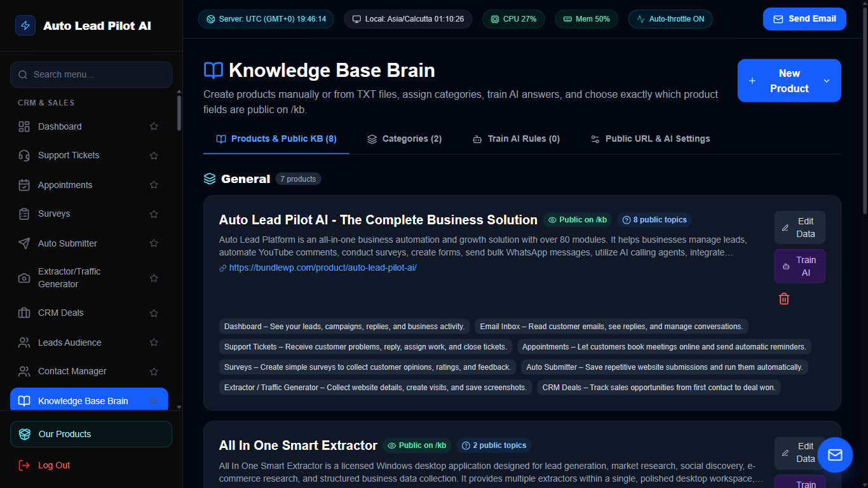Go to Appointments page
The image size is (868, 488).
[89, 185]
